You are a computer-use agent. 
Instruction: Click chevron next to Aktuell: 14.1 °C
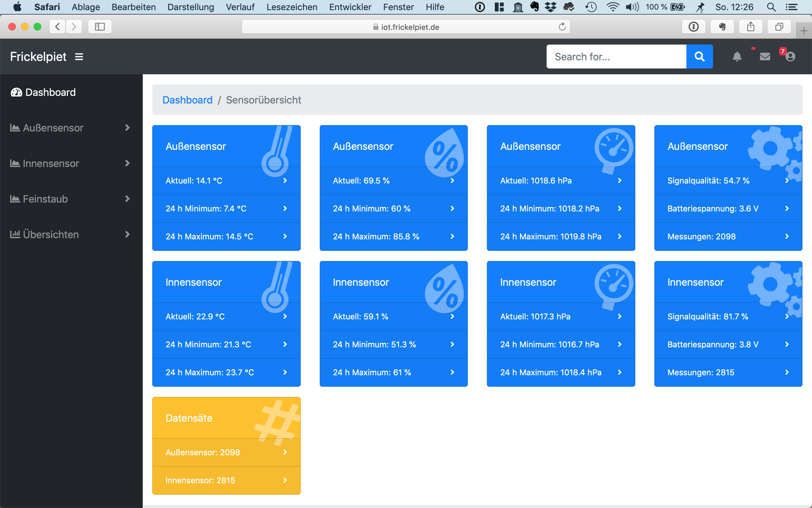point(285,180)
